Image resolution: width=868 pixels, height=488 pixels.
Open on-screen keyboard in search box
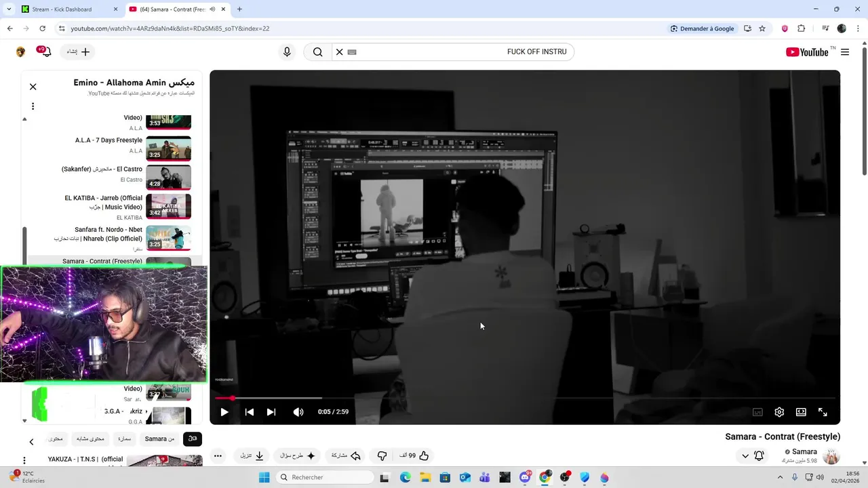coord(352,52)
